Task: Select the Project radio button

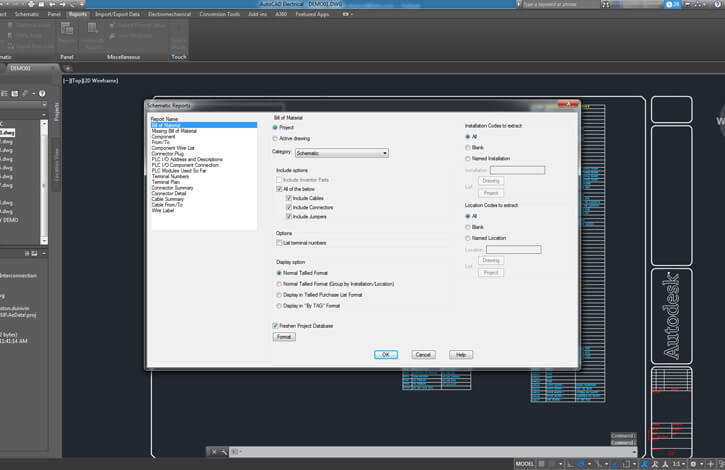Action: click(275, 127)
